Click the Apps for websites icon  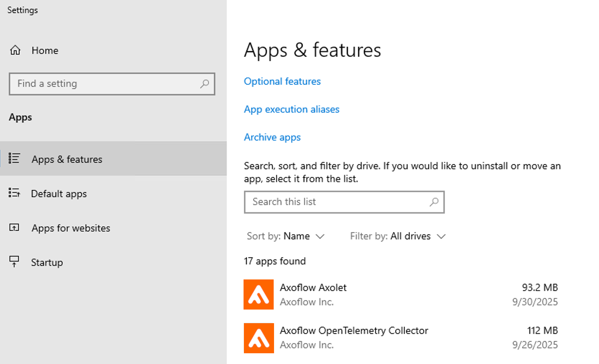[14, 227]
